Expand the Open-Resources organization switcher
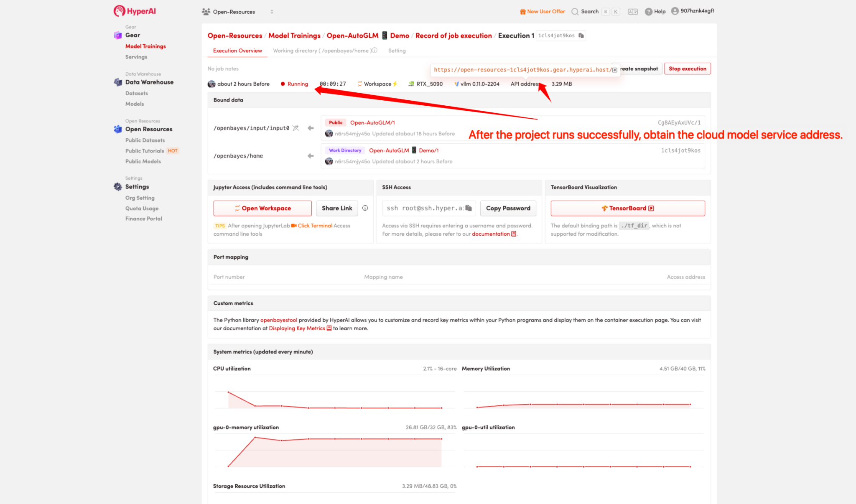Screen dimensions: 856x504 click(x=272, y=12)
